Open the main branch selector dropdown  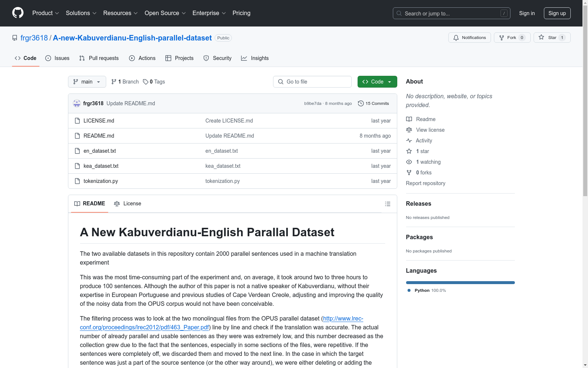87,82
